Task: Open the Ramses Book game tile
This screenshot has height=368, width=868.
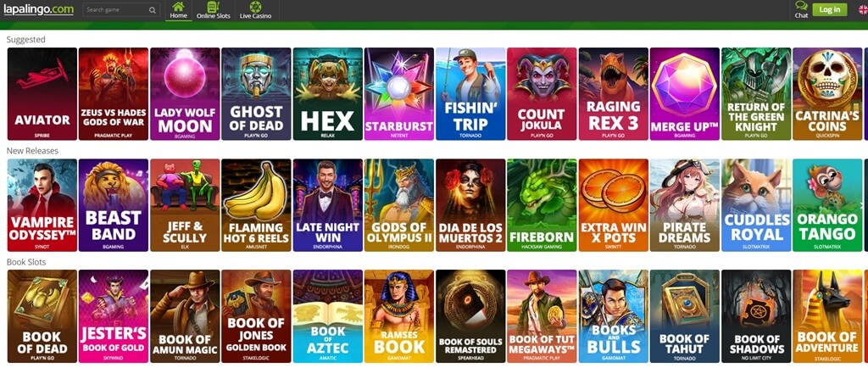Action: point(399,316)
